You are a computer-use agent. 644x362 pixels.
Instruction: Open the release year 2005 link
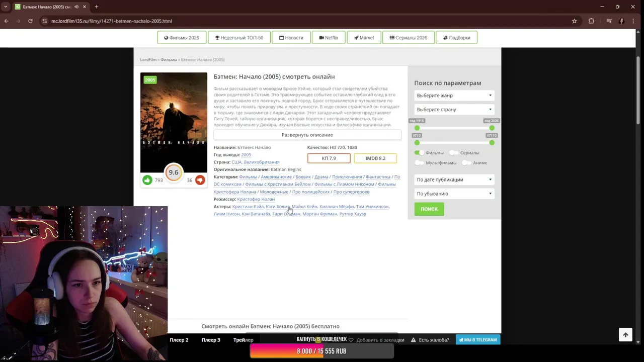(x=246, y=155)
